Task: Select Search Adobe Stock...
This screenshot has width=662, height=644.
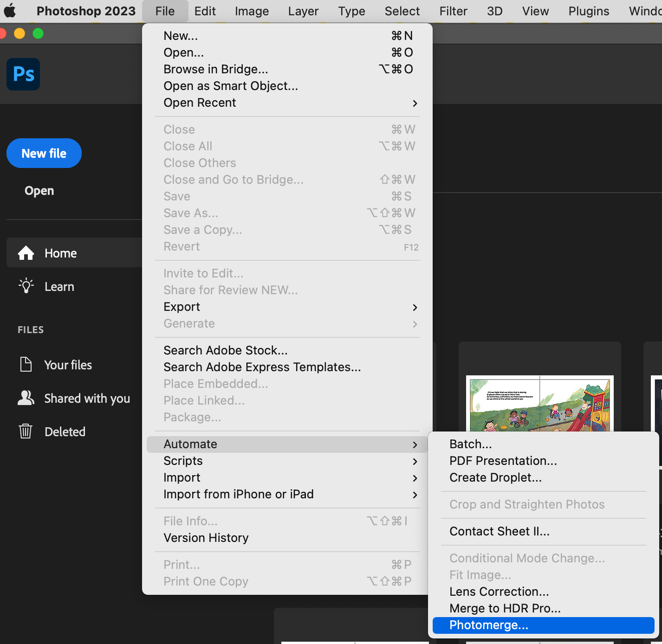Action: coord(287,350)
